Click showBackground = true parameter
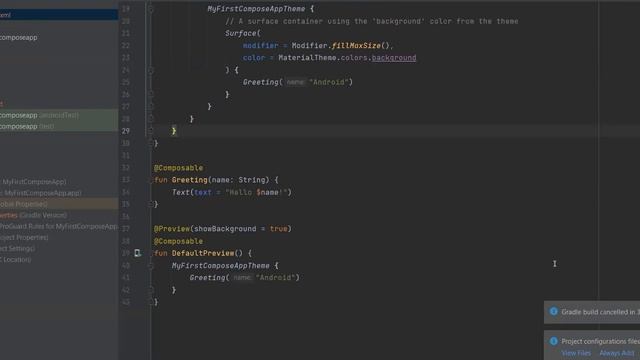 pos(240,229)
